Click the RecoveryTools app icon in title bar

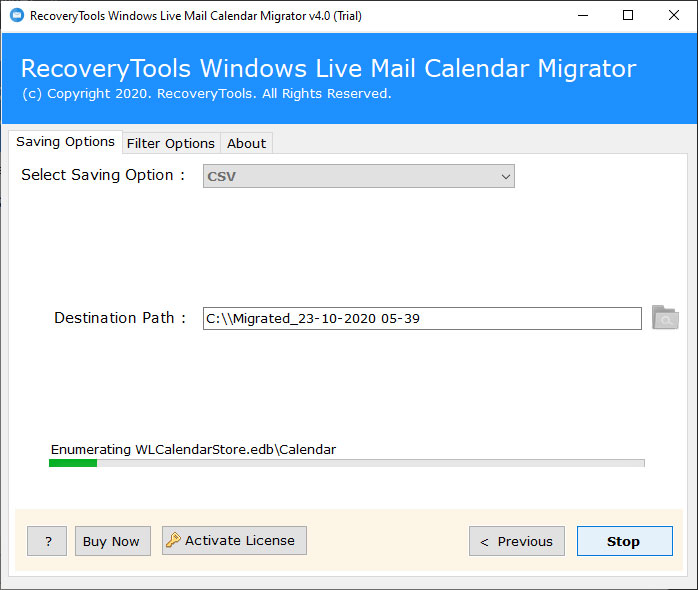[x=16, y=16]
